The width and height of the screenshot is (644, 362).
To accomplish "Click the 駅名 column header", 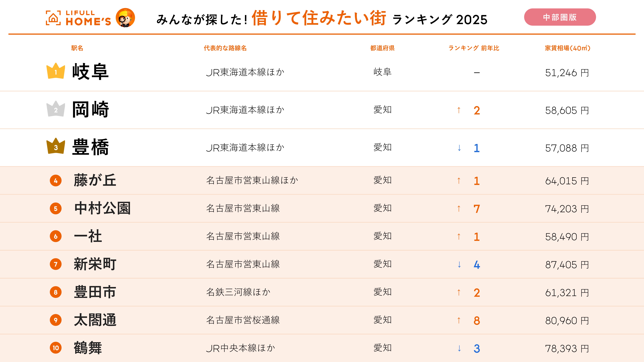I will [x=77, y=48].
